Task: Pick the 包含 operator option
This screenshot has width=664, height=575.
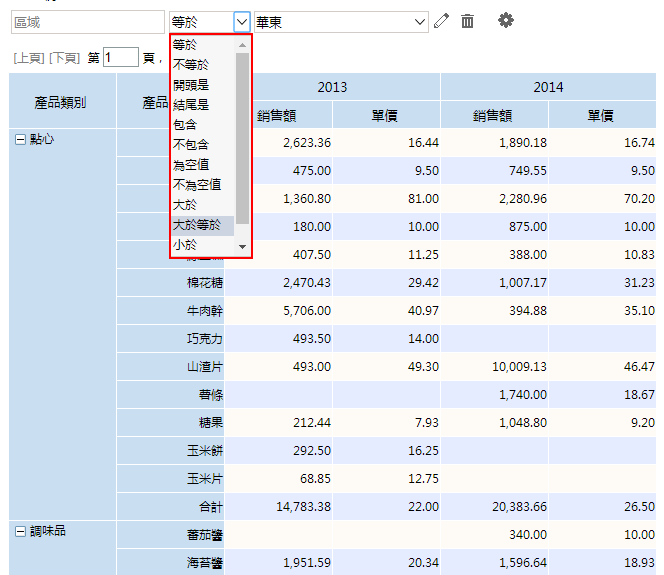Action: pyautogui.click(x=185, y=125)
